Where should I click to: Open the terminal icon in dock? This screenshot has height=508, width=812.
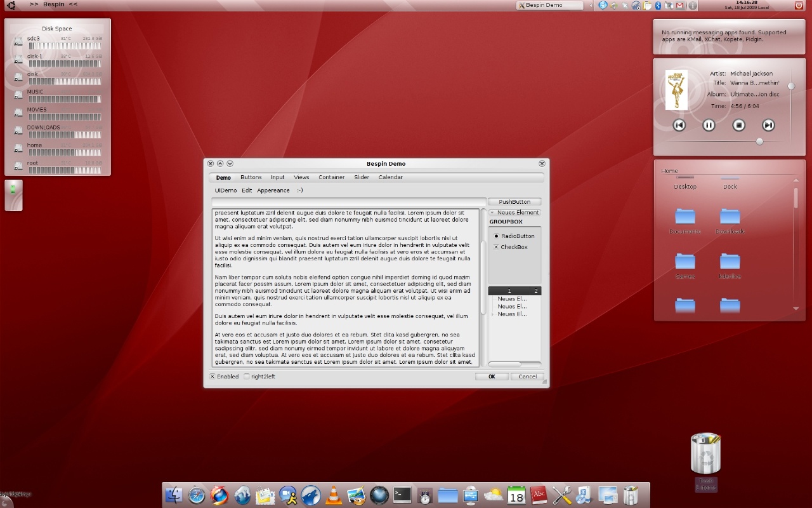point(402,494)
